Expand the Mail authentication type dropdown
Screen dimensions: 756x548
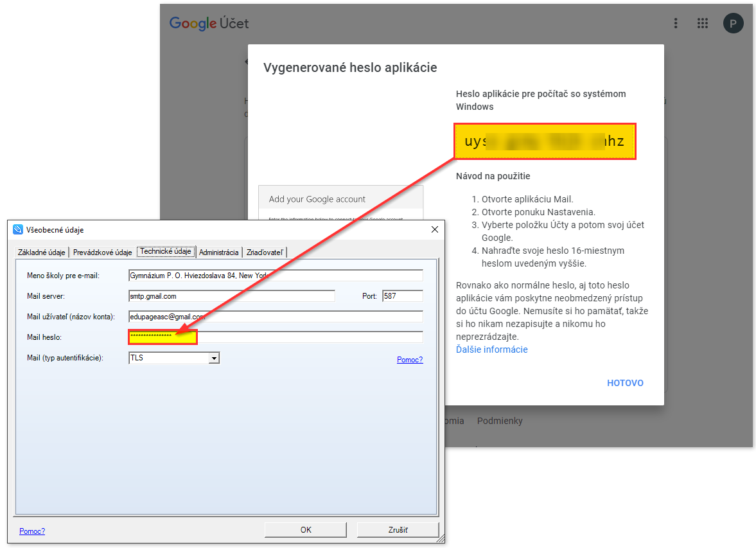coord(214,358)
